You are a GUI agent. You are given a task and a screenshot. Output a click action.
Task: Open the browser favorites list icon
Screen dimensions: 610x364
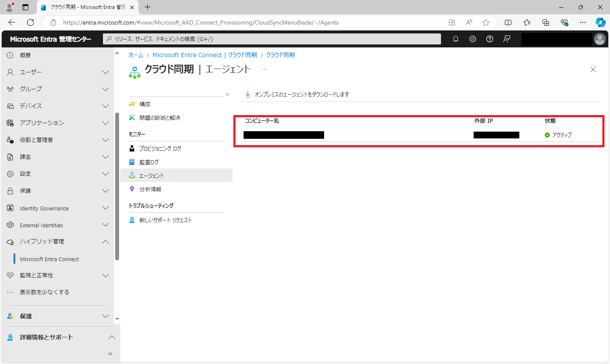coord(527,22)
